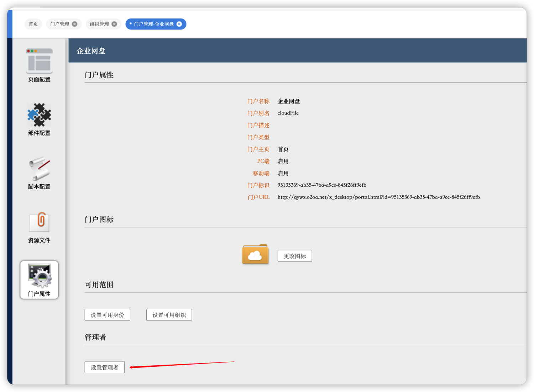Viewport: 534px width, 392px height.
Task: Click the 设置可用组织 button
Action: 169,315
